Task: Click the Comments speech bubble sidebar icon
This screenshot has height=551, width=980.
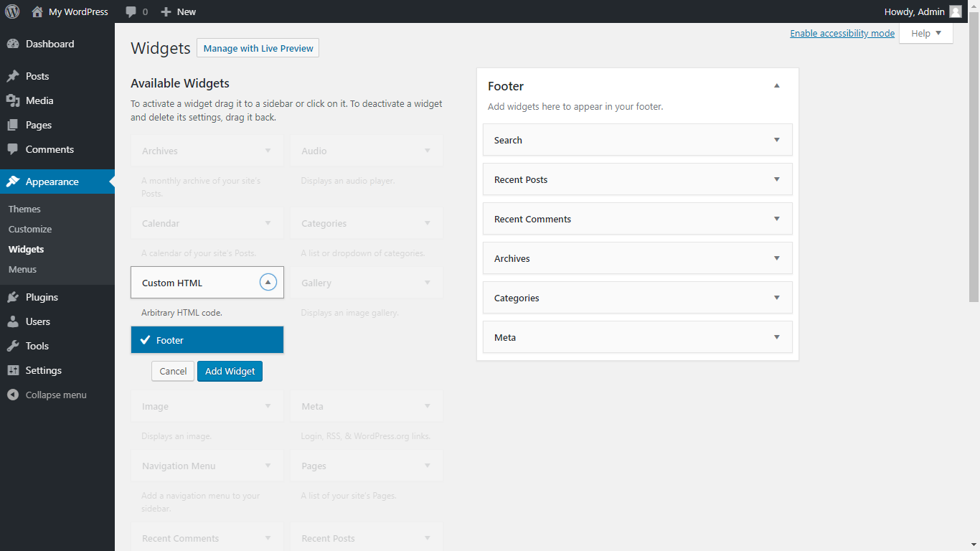Action: pyautogui.click(x=13, y=149)
